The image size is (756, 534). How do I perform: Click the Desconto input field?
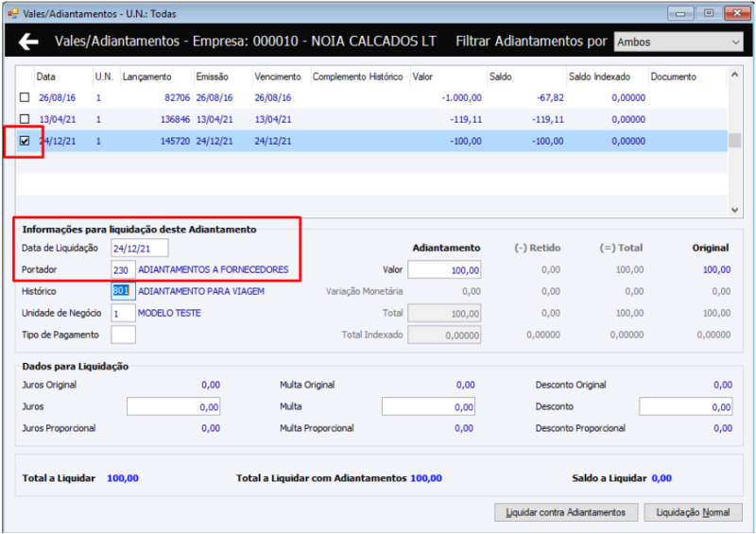pyautogui.click(x=686, y=406)
